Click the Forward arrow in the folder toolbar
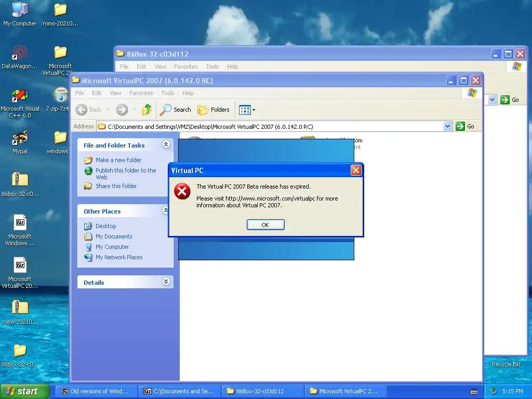 (x=122, y=110)
